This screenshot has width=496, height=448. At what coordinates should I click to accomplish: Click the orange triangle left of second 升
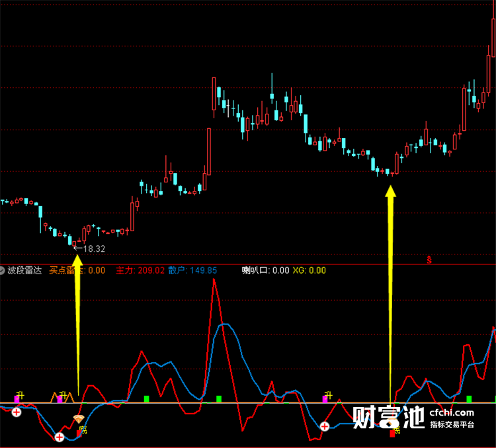[54, 398]
